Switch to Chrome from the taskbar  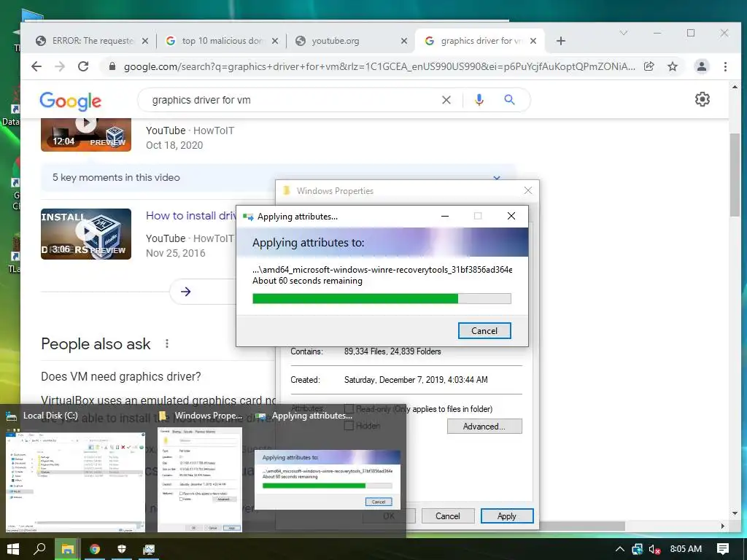pyautogui.click(x=95, y=549)
